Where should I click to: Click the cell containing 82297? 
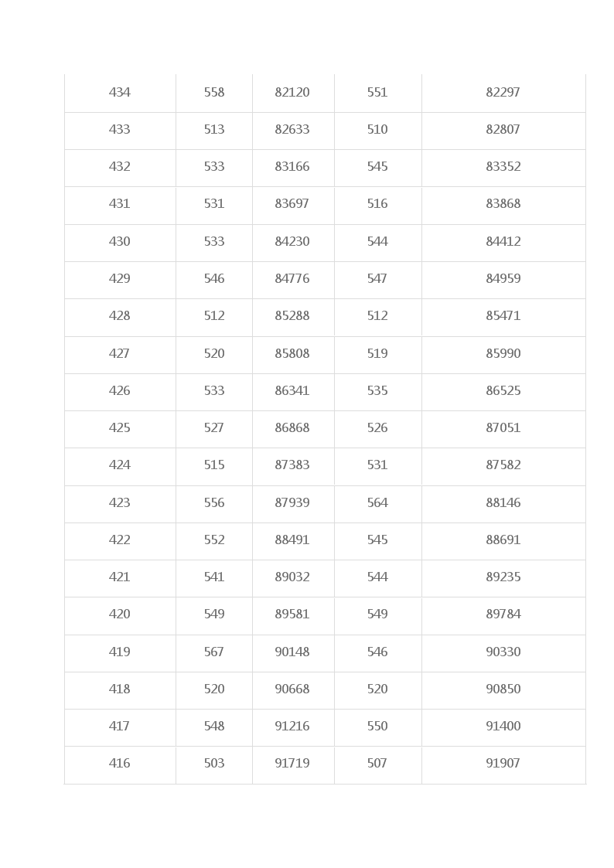pos(503,93)
